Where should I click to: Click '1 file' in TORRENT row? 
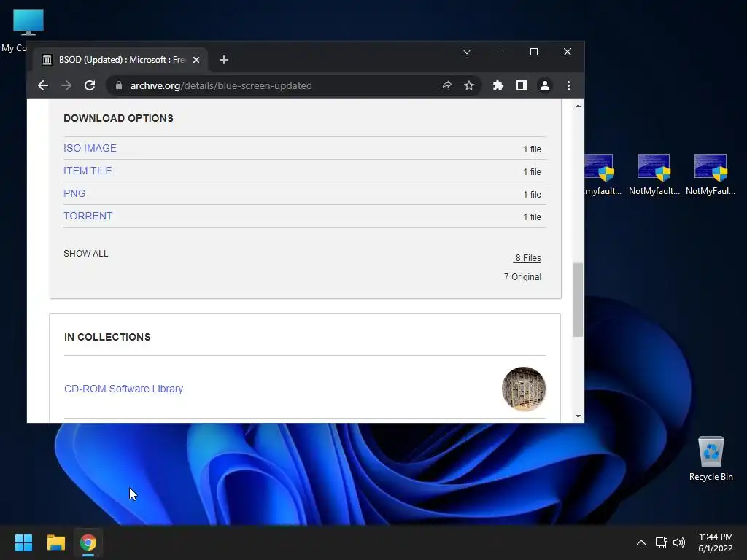(x=532, y=217)
